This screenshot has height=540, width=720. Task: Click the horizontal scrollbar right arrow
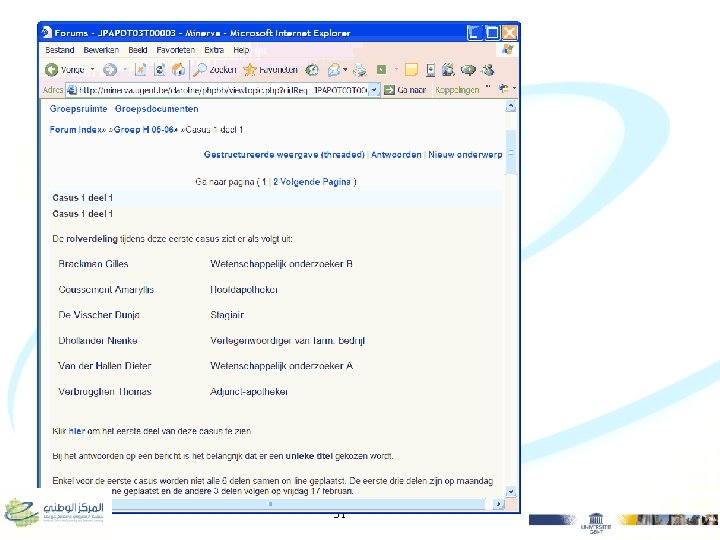(x=499, y=504)
